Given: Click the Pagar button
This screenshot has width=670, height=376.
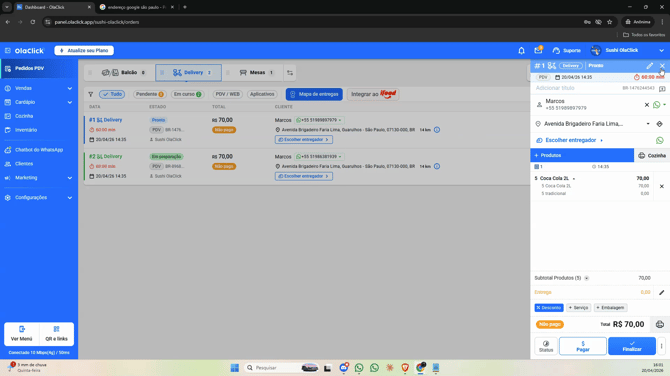Looking at the screenshot, I should pyautogui.click(x=583, y=346).
